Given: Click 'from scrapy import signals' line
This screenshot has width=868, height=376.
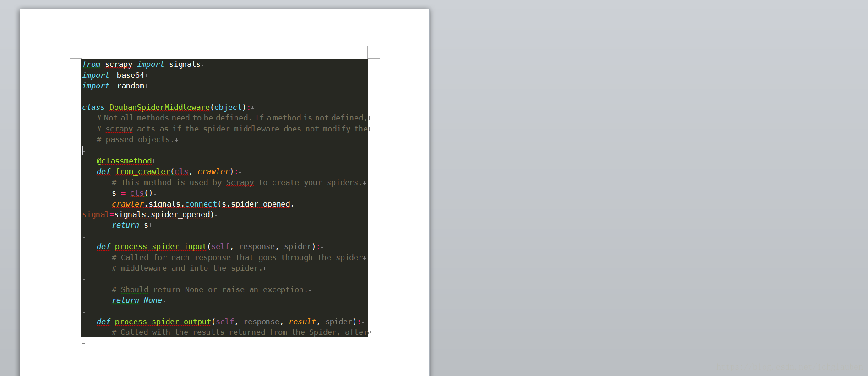Looking at the screenshot, I should [x=142, y=65].
